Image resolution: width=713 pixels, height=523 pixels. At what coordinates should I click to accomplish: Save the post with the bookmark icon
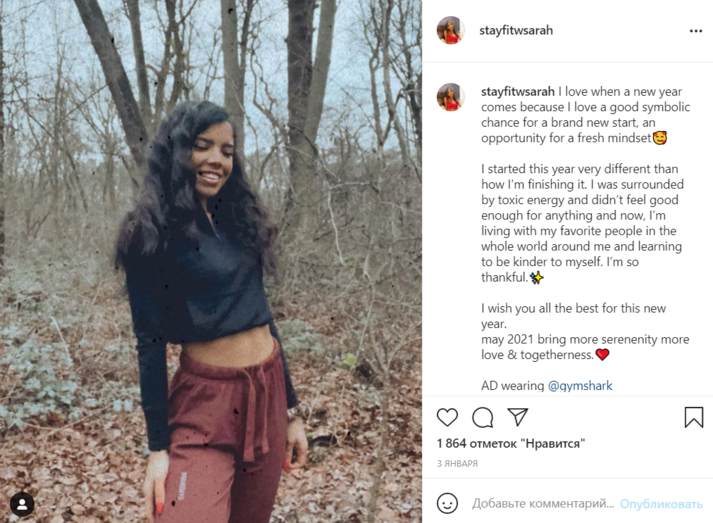(x=693, y=417)
